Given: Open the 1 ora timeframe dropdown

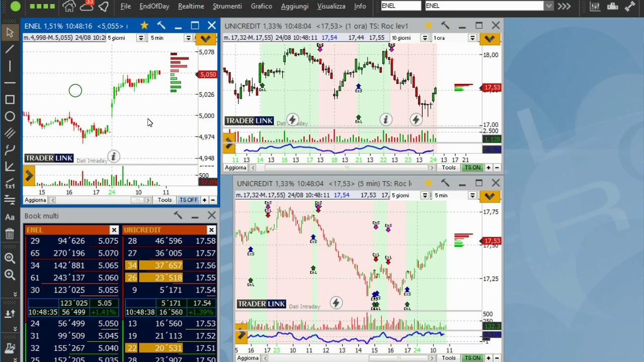Looking at the screenshot, I should [x=472, y=38].
